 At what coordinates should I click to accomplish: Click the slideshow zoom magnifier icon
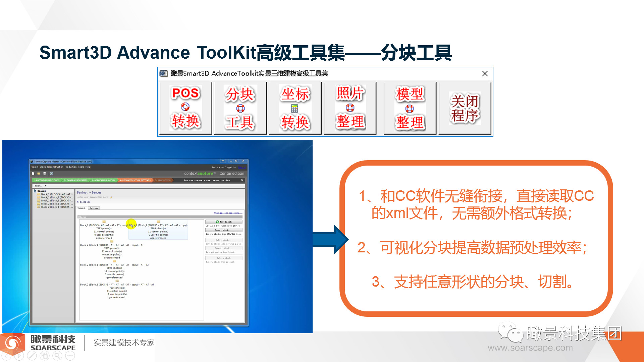tap(57, 356)
